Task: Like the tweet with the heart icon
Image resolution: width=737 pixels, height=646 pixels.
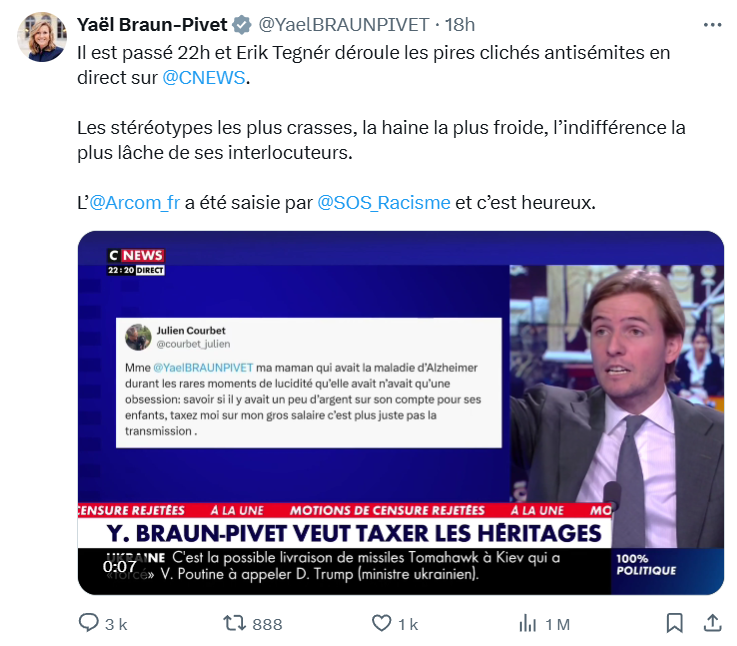Action: pos(382,623)
